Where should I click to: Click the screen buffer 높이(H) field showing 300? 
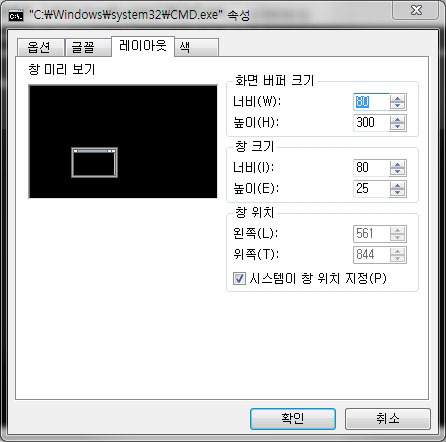tap(371, 123)
